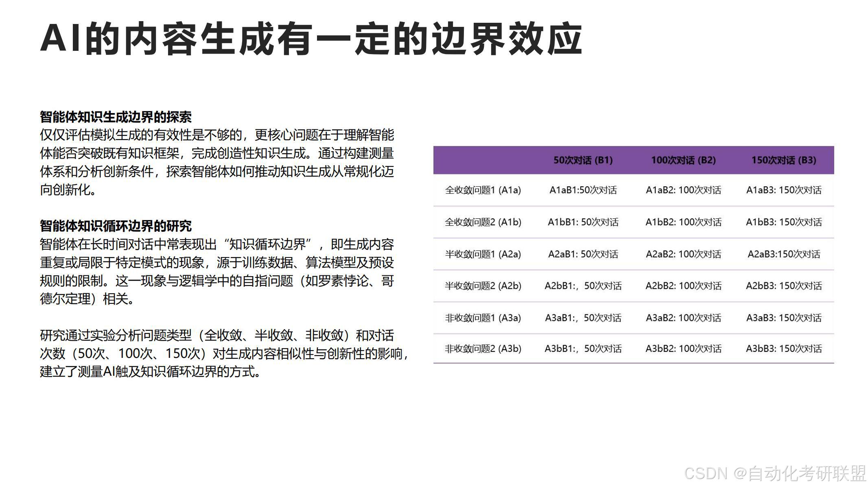The width and height of the screenshot is (868, 488).
Task: Select row label 全收敛问题2 (A1b)
Action: pos(483,222)
